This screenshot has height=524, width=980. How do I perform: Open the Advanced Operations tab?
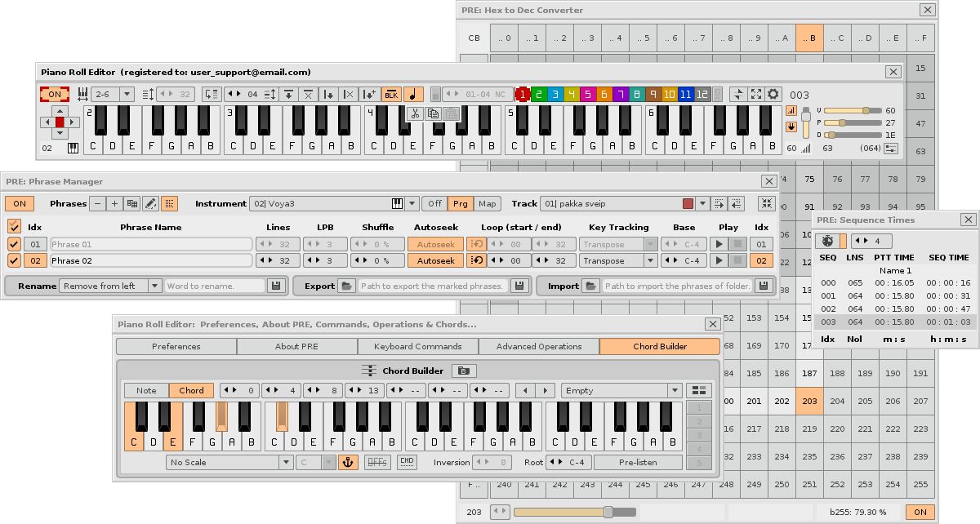tap(539, 347)
